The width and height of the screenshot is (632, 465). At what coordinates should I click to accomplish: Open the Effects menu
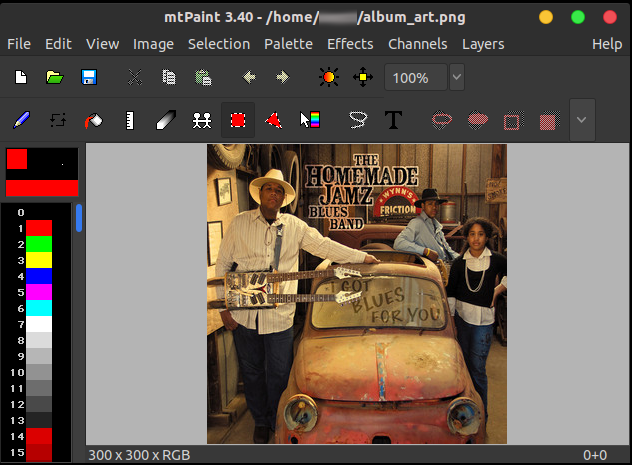350,44
